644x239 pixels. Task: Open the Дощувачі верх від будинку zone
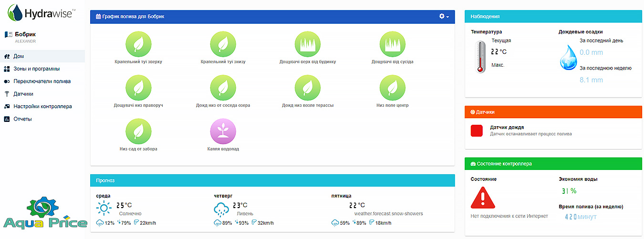click(308, 44)
